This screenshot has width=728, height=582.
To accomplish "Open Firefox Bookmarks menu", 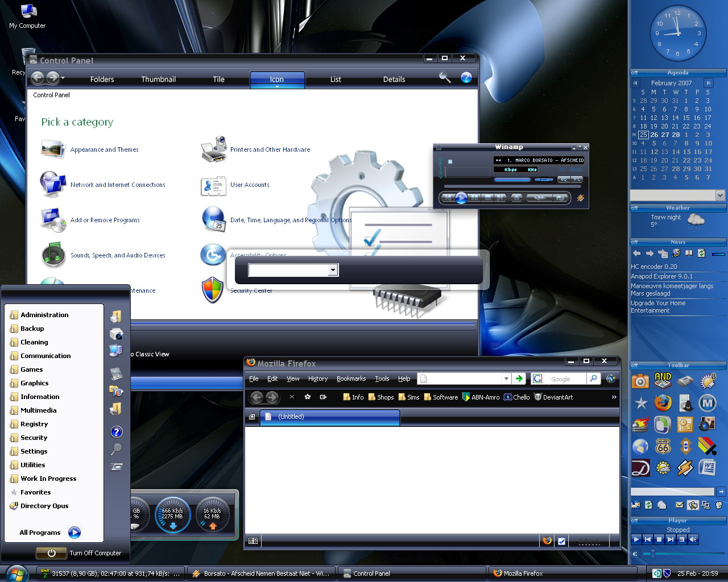I will click(351, 379).
